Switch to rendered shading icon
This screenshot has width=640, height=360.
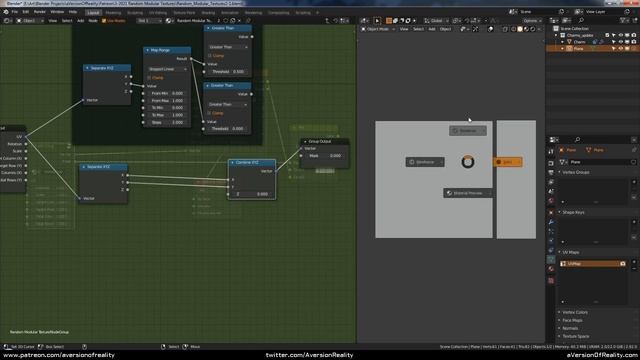tap(532, 29)
